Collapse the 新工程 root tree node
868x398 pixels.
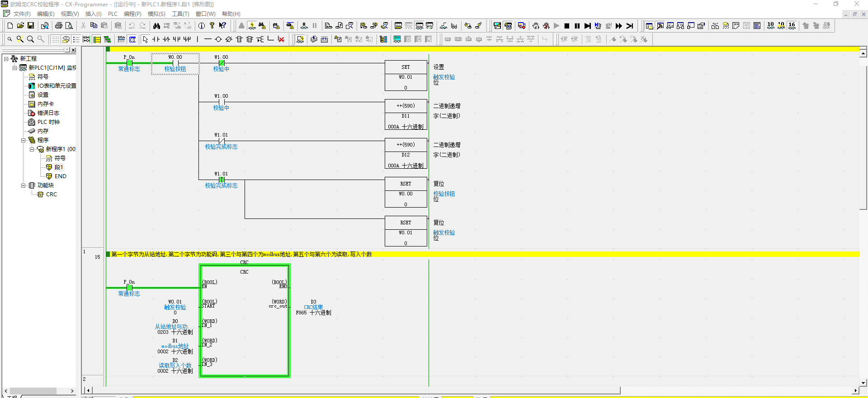(x=6, y=59)
